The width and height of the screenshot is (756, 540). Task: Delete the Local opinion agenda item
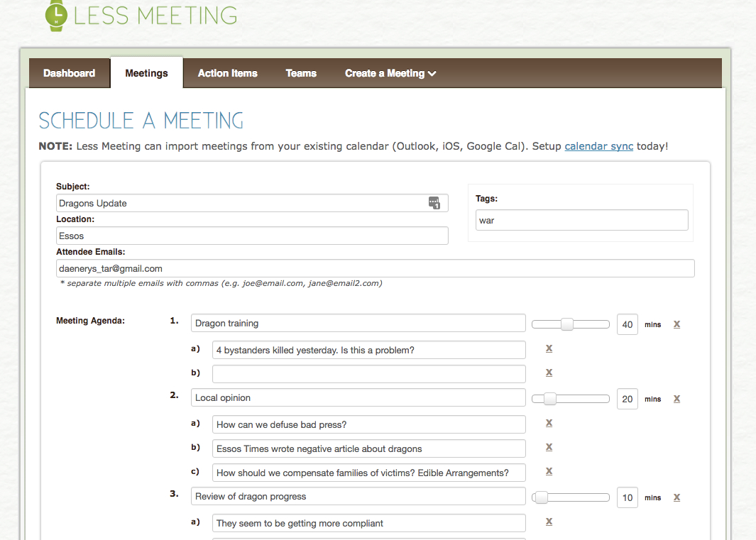click(x=676, y=399)
